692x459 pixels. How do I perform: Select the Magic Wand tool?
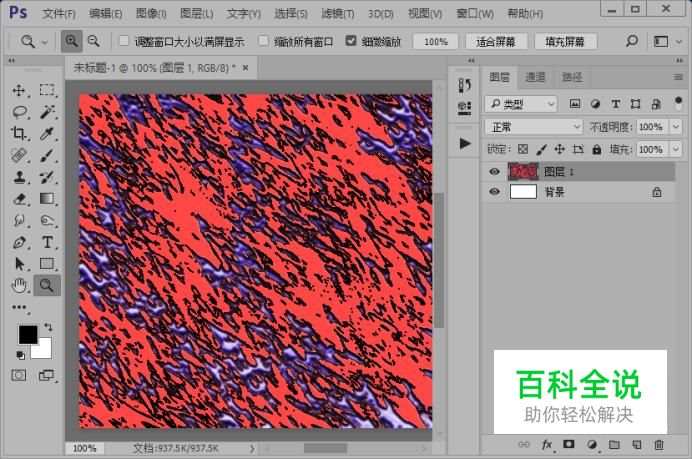pyautogui.click(x=47, y=112)
